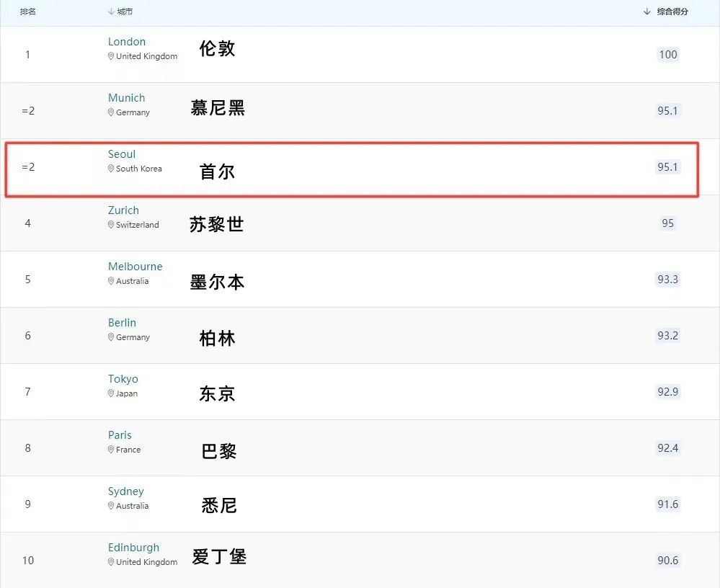Select the score 93.3 for Melbourne

pyautogui.click(x=667, y=279)
